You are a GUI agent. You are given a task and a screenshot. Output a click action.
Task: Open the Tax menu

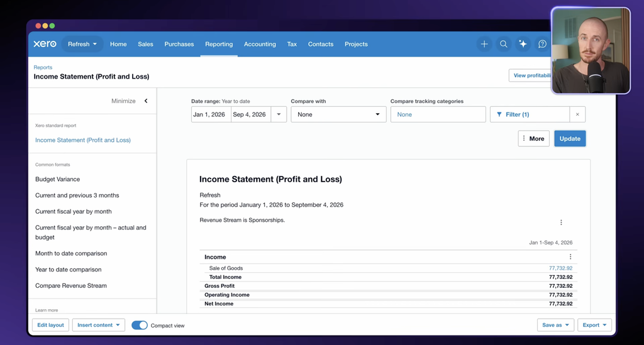(x=292, y=44)
